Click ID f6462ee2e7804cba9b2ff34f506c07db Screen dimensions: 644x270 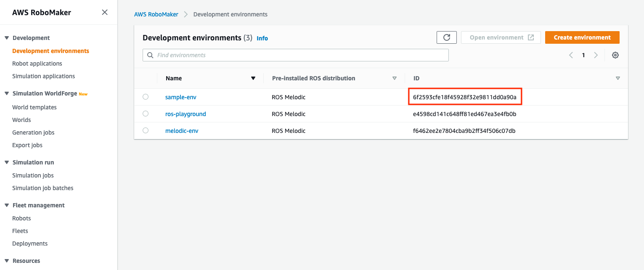coord(464,131)
